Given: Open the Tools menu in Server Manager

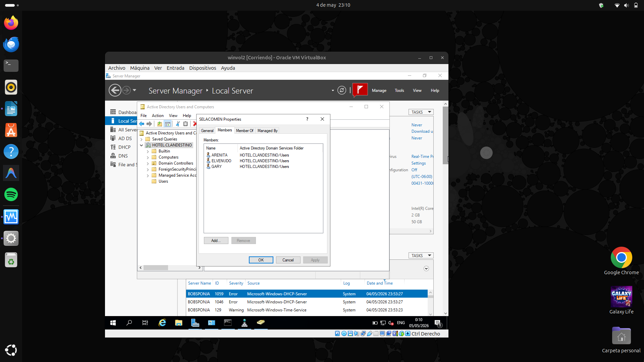Looking at the screenshot, I should click(399, 90).
